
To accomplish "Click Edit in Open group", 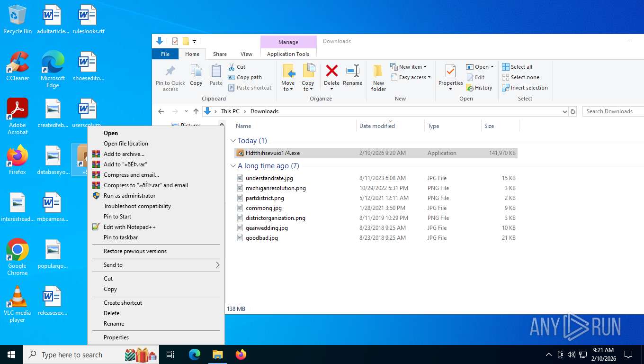I will pyautogui.click(x=475, y=77).
